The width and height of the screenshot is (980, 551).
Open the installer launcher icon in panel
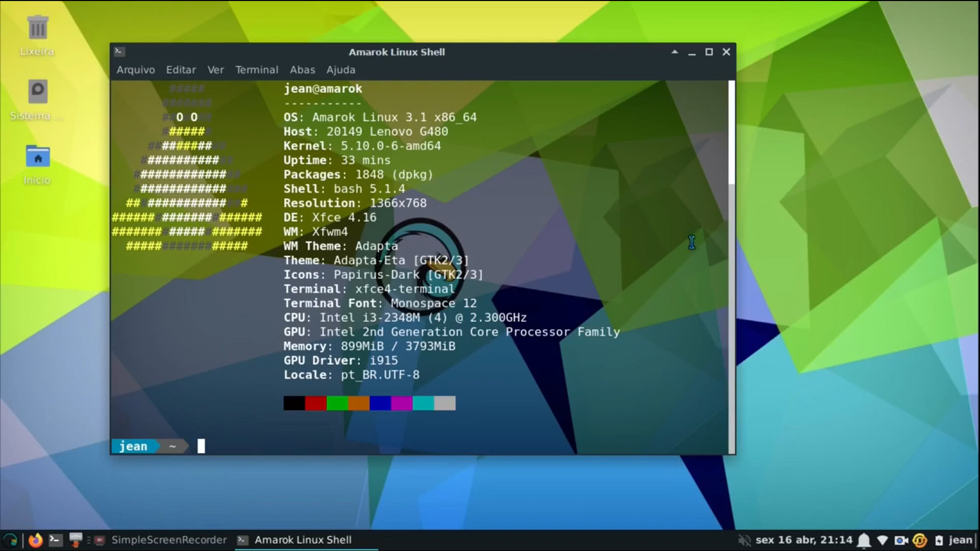tap(76, 540)
